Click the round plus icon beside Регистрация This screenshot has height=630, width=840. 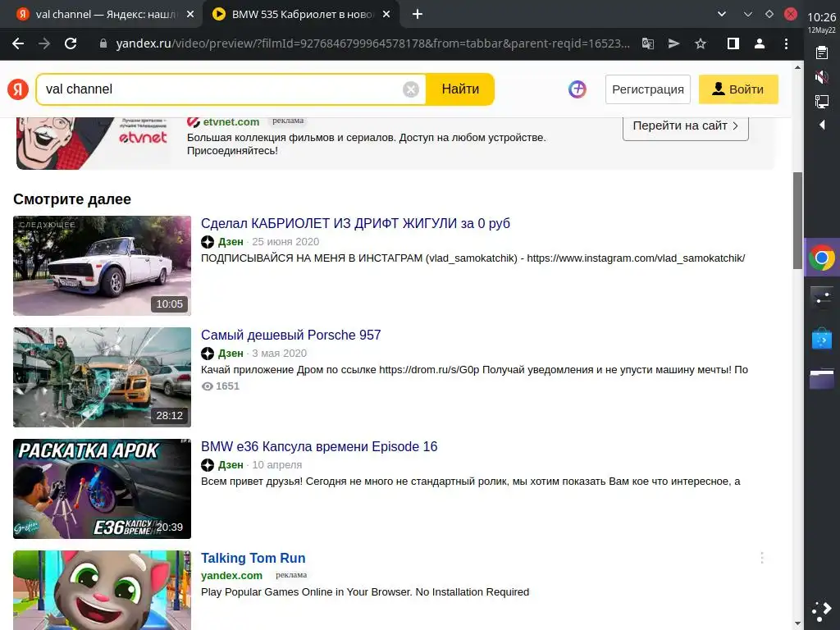[x=577, y=89]
